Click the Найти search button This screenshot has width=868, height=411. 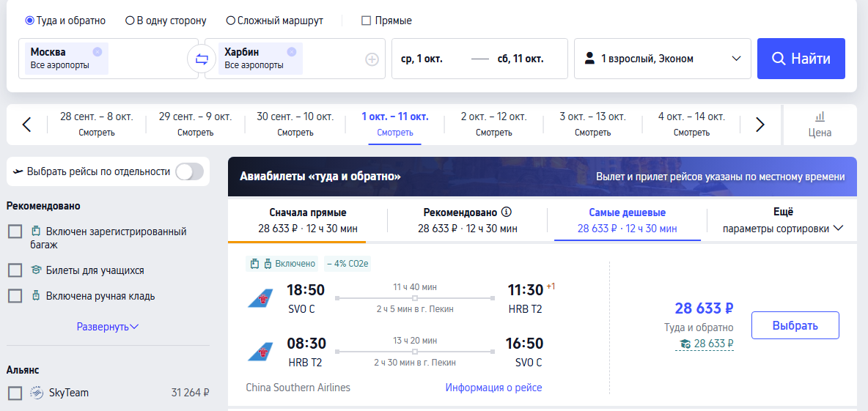[801, 59]
